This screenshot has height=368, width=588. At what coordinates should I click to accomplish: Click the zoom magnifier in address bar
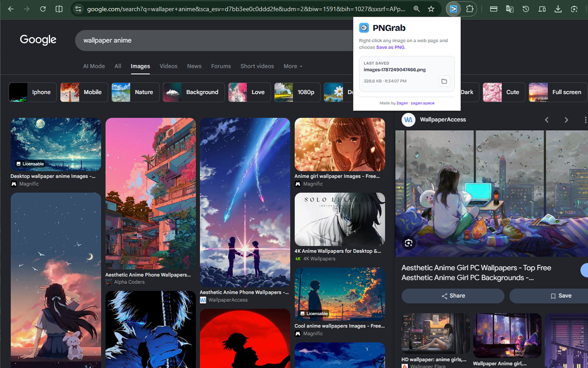tap(416, 9)
